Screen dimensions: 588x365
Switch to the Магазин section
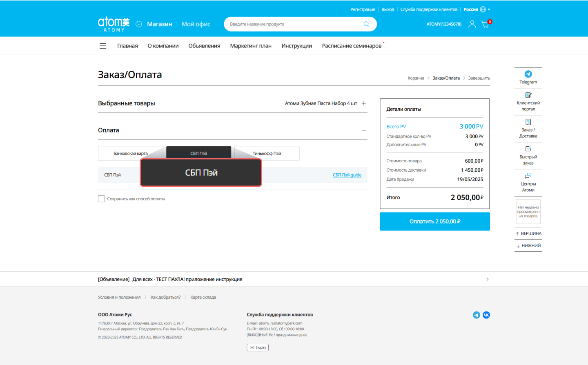159,24
